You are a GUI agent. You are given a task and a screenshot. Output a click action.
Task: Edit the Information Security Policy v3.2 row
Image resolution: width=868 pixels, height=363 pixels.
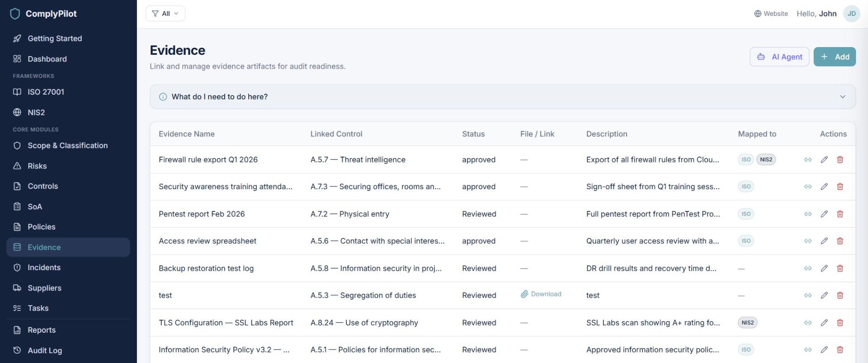[824, 350]
